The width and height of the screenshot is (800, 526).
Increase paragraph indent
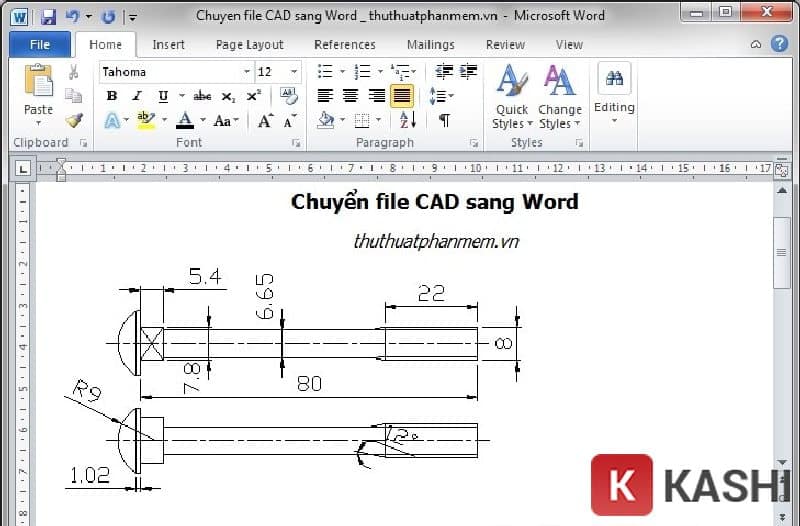click(x=468, y=71)
